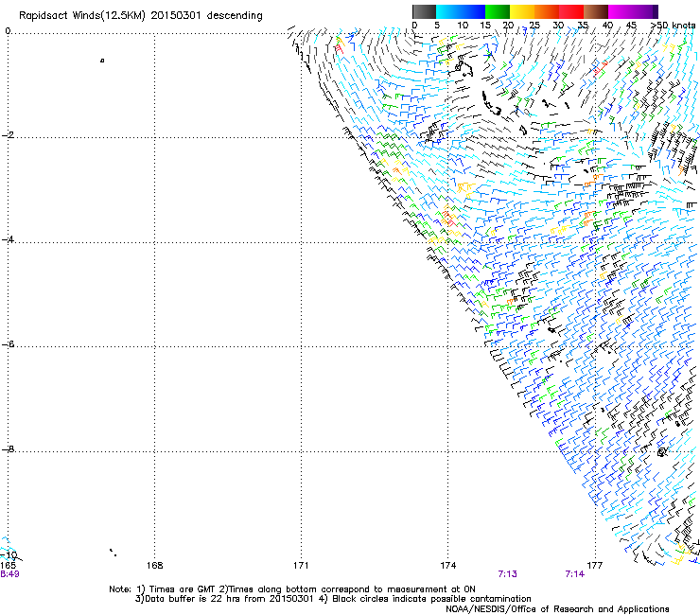Click the longitude label '171'

point(301,566)
